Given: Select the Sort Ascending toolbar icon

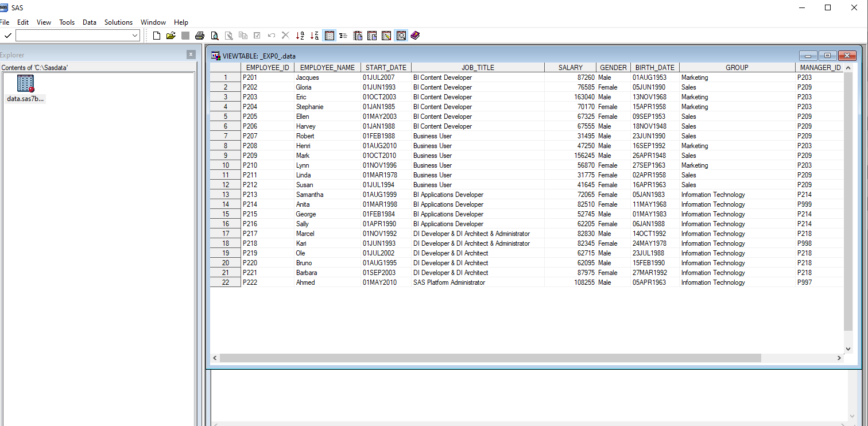Looking at the screenshot, I should tap(300, 36).
